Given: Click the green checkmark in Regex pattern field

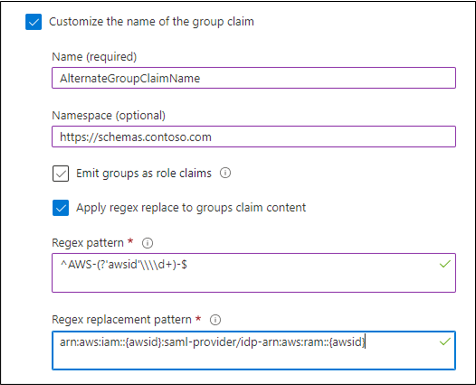Looking at the screenshot, I should pos(445,264).
